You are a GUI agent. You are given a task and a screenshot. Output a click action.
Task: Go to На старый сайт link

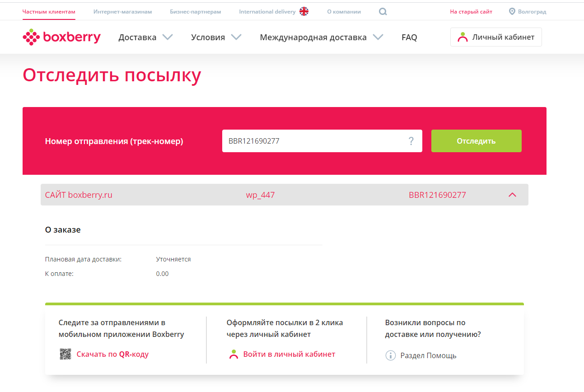point(471,12)
